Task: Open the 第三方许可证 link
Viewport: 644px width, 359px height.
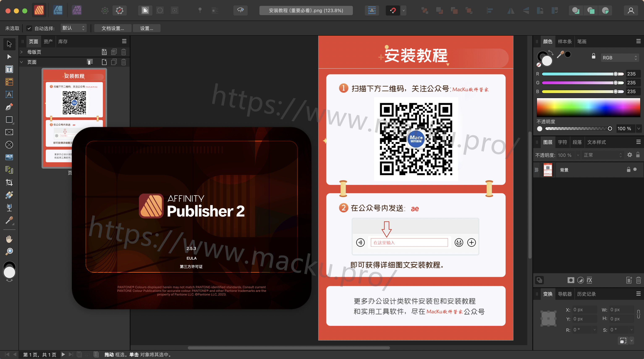Action: pyautogui.click(x=191, y=267)
